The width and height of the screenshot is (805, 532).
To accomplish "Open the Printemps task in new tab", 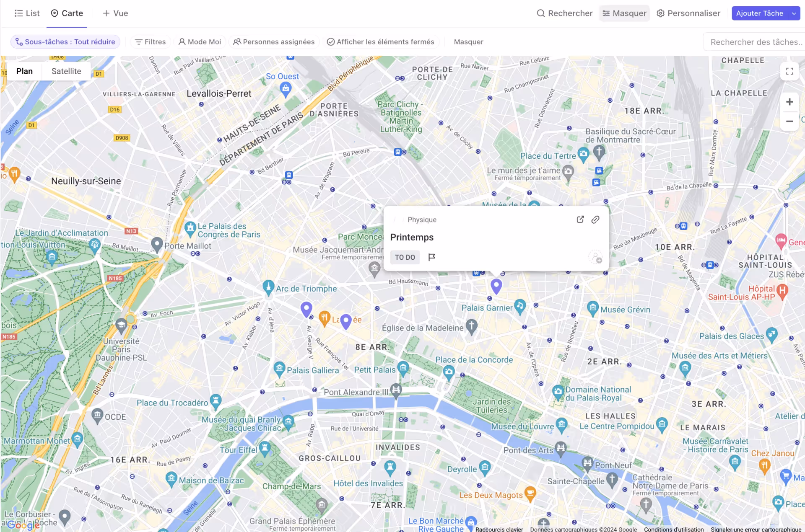I will (x=580, y=219).
